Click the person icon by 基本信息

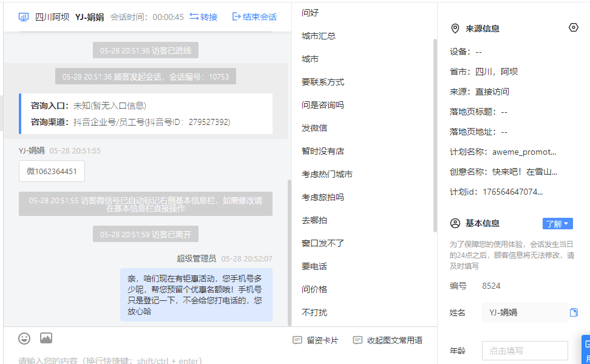click(x=455, y=223)
